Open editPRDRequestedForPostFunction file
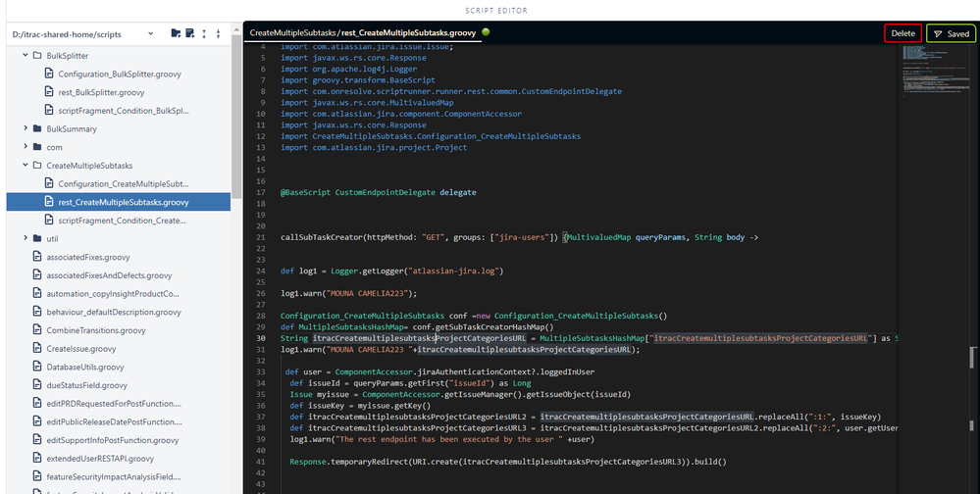Viewport: 980px width, 494px height. (113, 404)
